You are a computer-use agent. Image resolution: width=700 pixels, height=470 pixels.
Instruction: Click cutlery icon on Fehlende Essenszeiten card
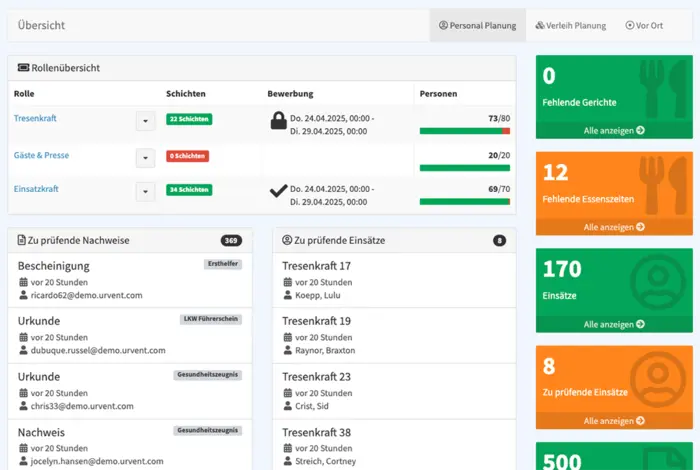pos(664,185)
